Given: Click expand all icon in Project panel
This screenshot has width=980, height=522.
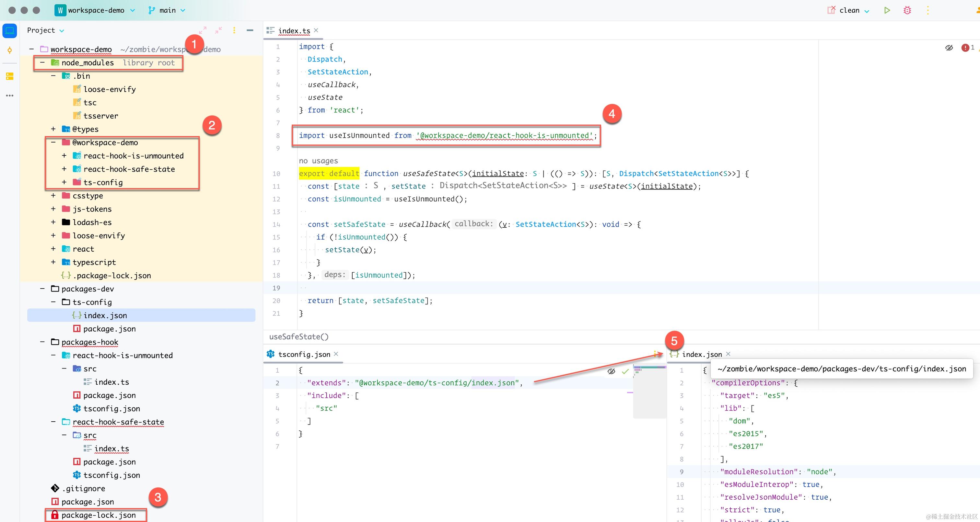Looking at the screenshot, I should pyautogui.click(x=203, y=30).
